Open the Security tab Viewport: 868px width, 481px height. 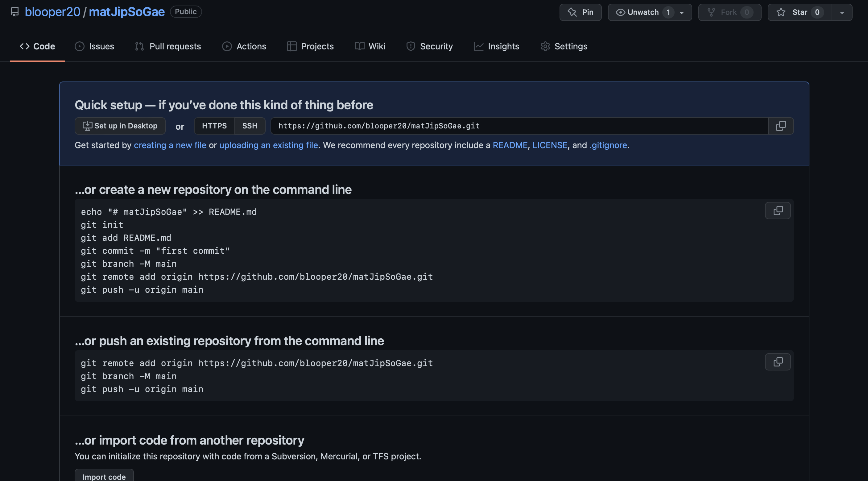click(x=429, y=46)
